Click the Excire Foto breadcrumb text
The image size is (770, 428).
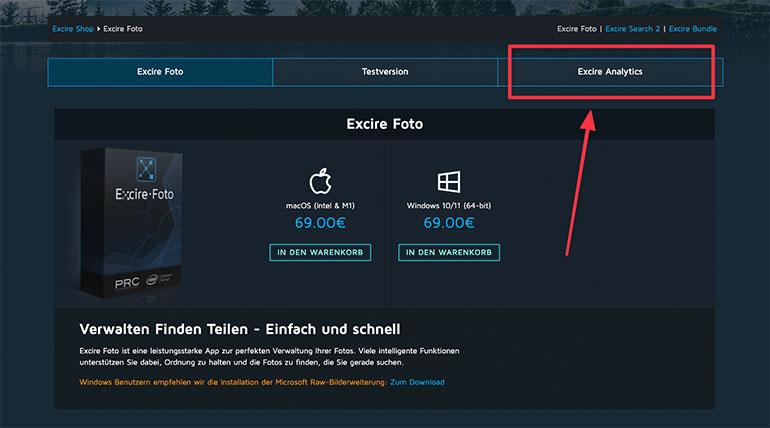tap(123, 29)
